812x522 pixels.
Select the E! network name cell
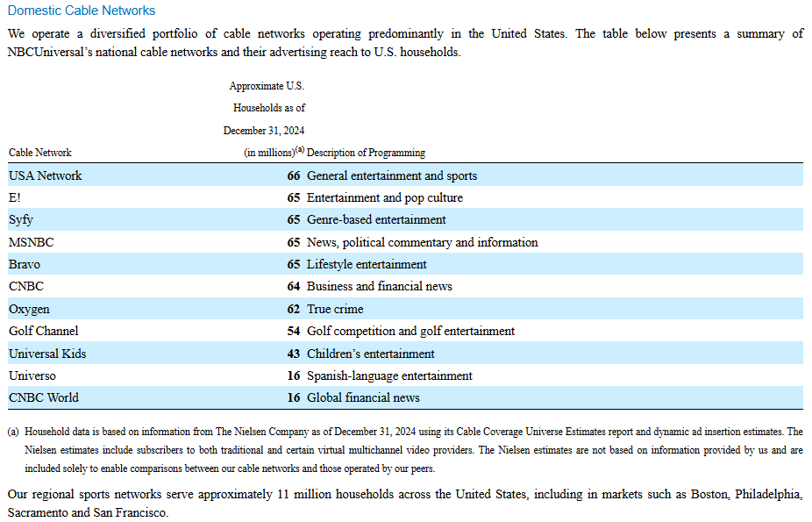click(15, 197)
